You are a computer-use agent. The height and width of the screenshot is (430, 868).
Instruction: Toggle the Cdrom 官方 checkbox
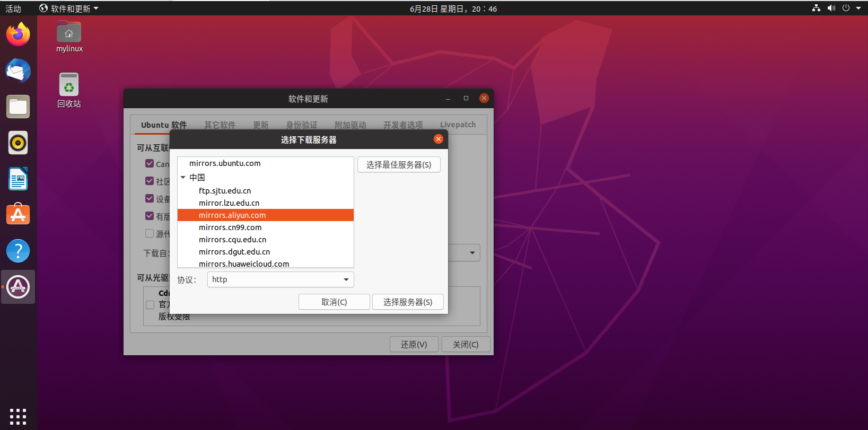[x=150, y=304]
